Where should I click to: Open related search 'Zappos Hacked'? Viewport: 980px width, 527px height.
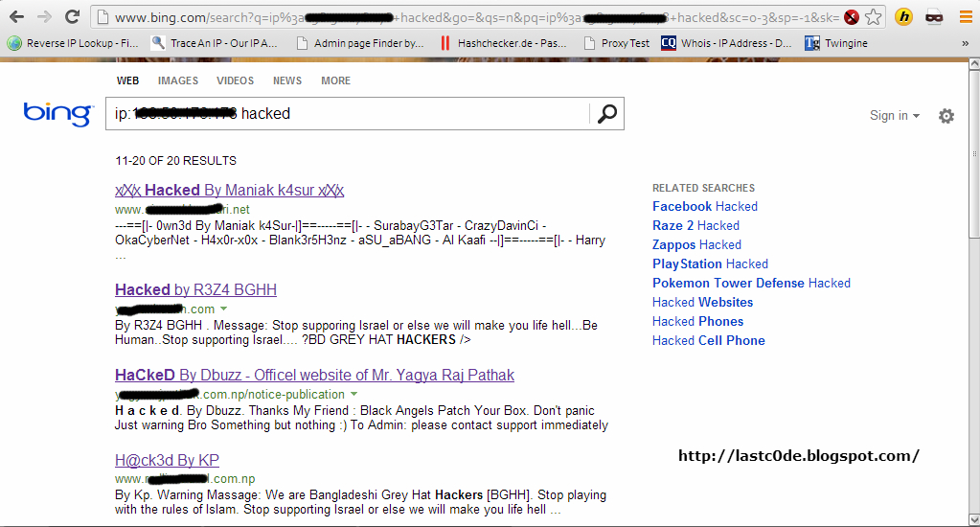click(696, 245)
